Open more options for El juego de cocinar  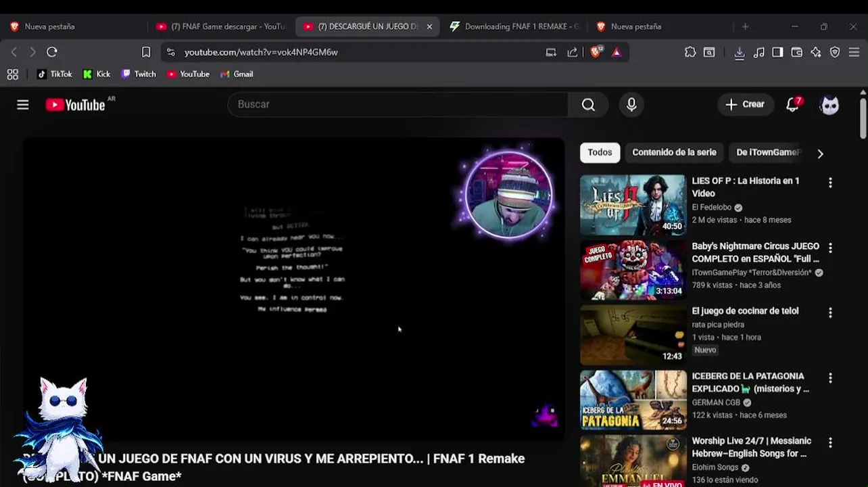pos(830,313)
